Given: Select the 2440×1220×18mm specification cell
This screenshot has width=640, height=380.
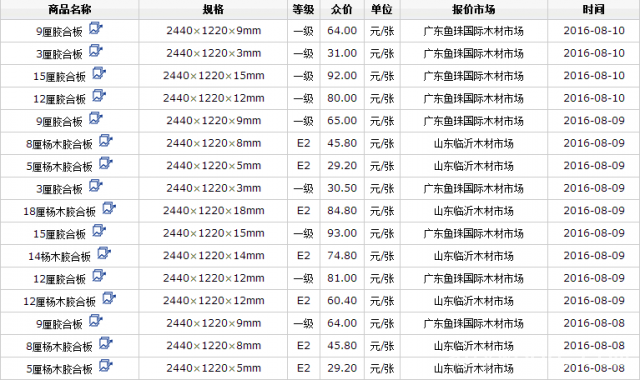Looking at the screenshot, I should pyautogui.click(x=213, y=211).
